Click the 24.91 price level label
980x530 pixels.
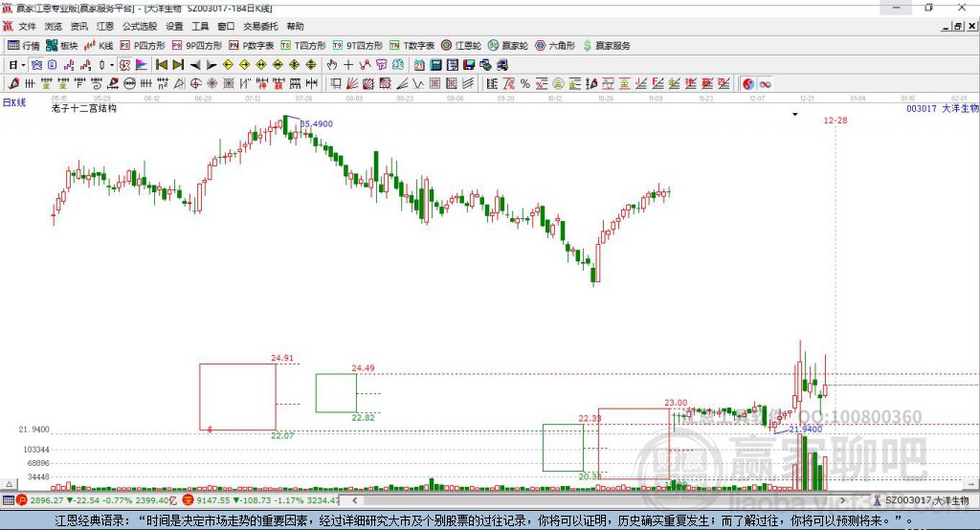[x=282, y=358]
